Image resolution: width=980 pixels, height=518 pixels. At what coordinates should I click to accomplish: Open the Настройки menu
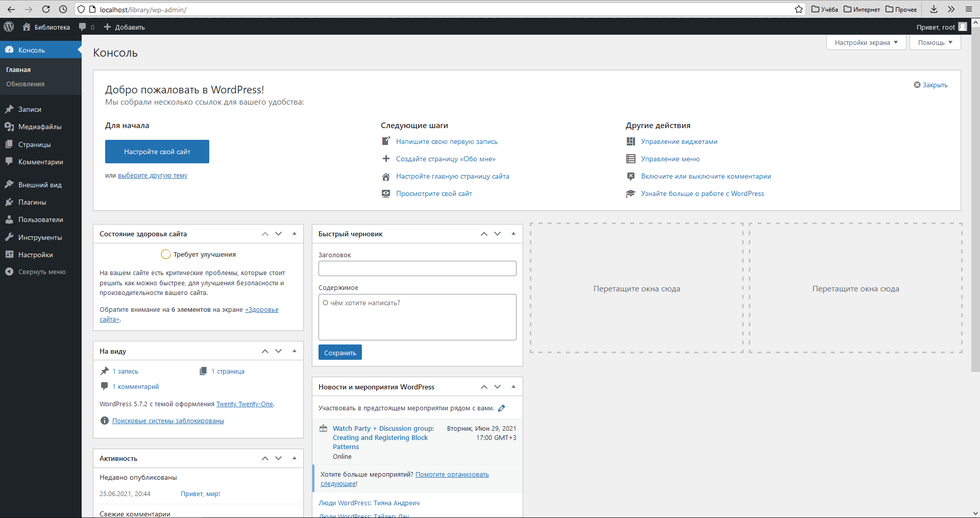[41, 255]
